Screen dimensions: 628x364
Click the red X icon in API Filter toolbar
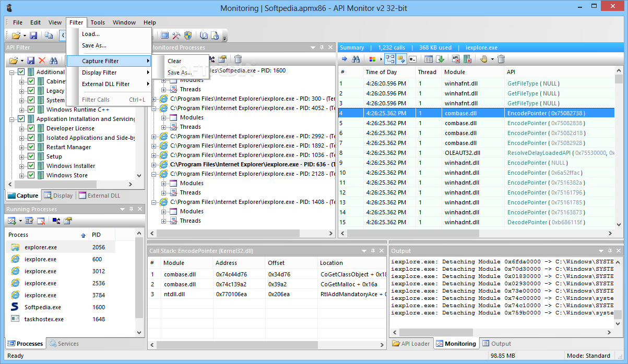pyautogui.click(x=42, y=60)
